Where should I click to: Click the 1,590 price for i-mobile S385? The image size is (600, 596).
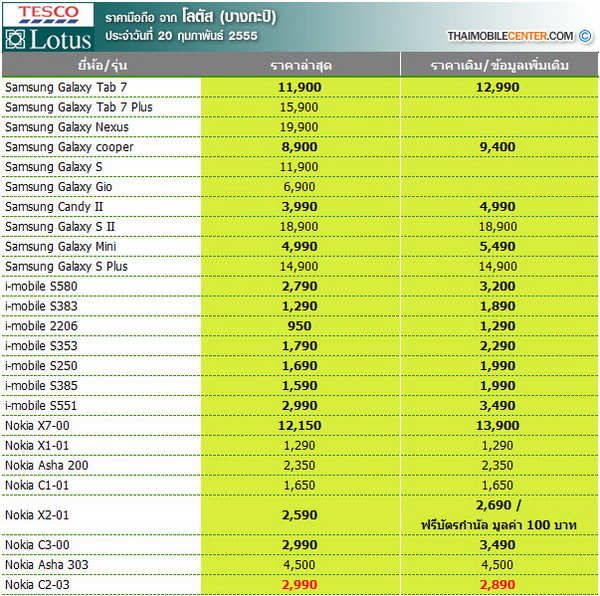pyautogui.click(x=300, y=386)
